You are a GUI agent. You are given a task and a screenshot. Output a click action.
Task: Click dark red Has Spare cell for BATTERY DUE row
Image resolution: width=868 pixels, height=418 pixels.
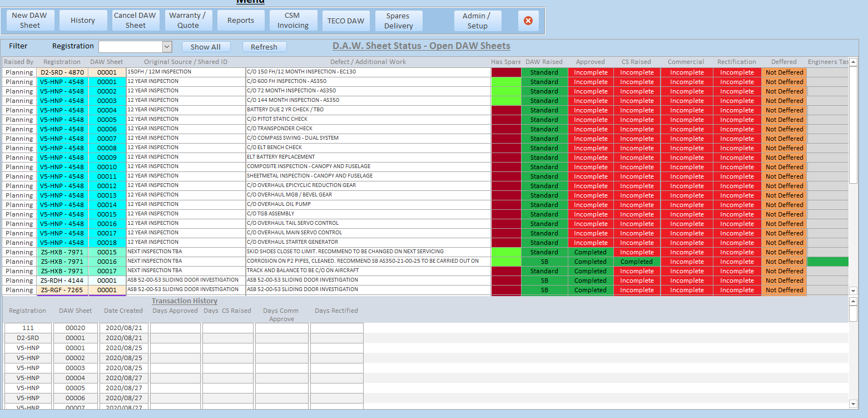click(506, 110)
